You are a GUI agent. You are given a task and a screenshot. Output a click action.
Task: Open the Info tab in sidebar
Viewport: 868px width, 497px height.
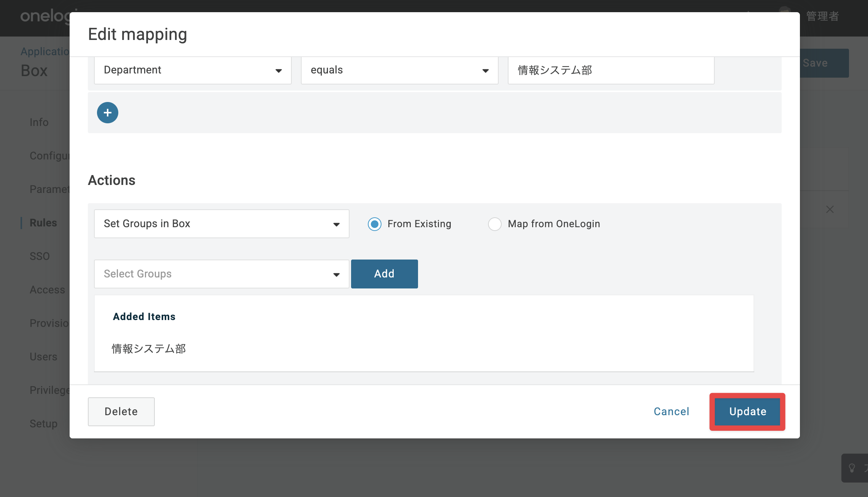(x=39, y=122)
